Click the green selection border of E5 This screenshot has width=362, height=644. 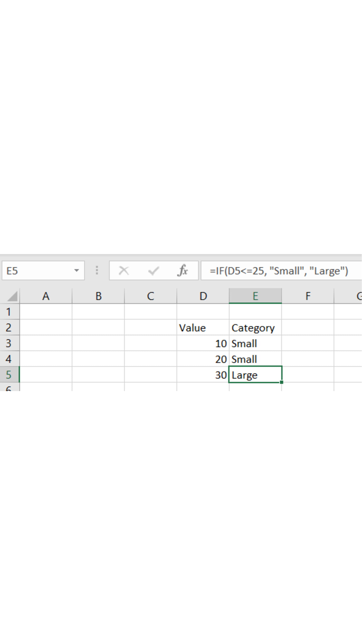pyautogui.click(x=255, y=367)
